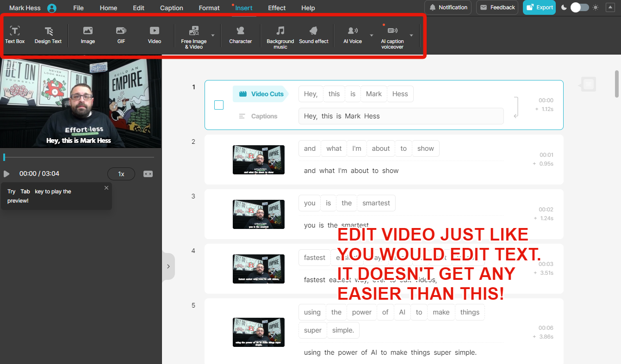
Task: Click the Video insert icon
Action: tap(155, 35)
